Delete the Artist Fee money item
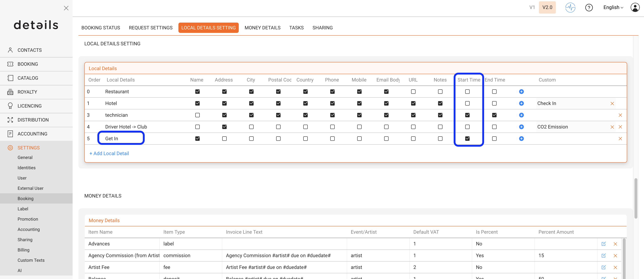 point(615,267)
